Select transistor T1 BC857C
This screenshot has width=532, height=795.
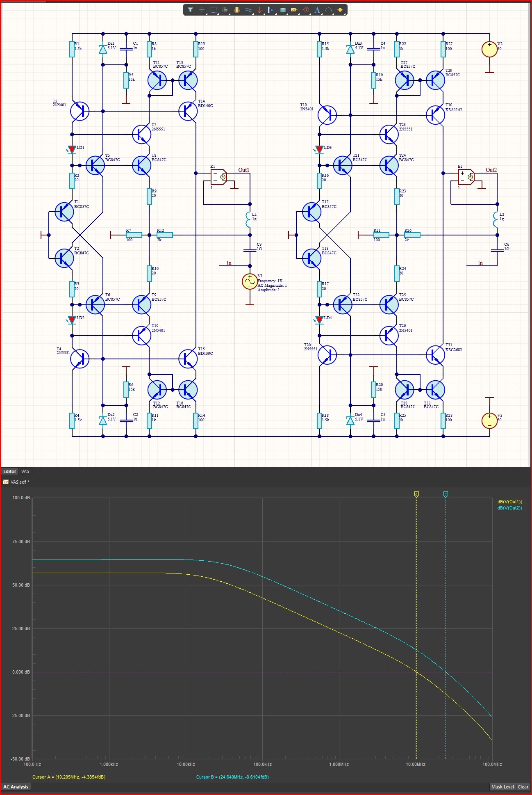coord(64,212)
